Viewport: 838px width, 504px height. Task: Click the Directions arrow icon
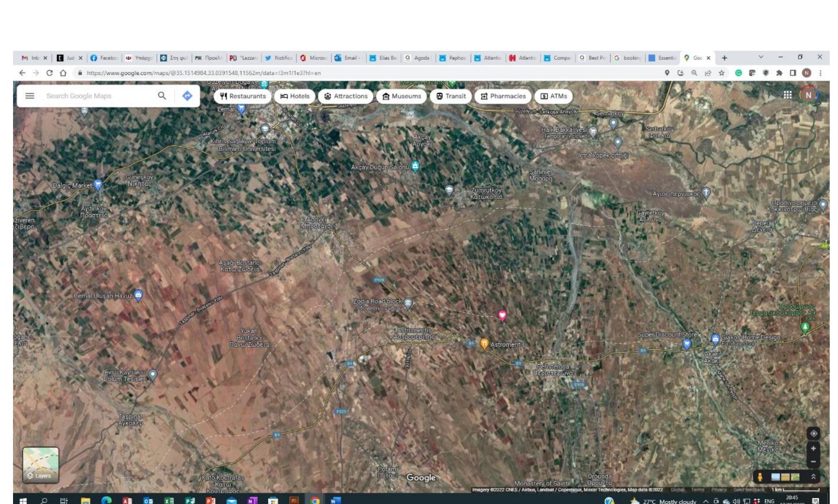[187, 96]
